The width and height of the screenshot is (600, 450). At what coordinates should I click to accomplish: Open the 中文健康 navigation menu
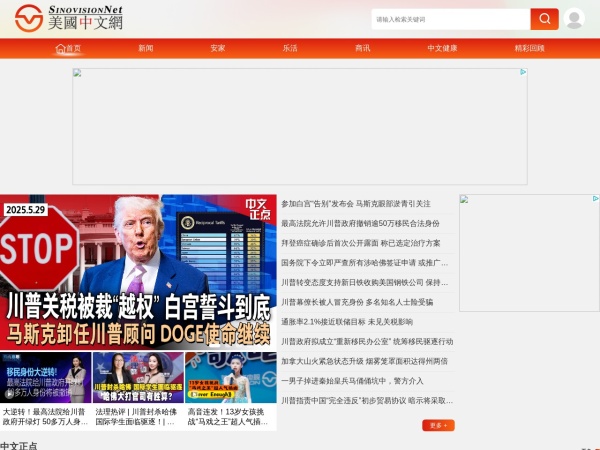(442, 48)
